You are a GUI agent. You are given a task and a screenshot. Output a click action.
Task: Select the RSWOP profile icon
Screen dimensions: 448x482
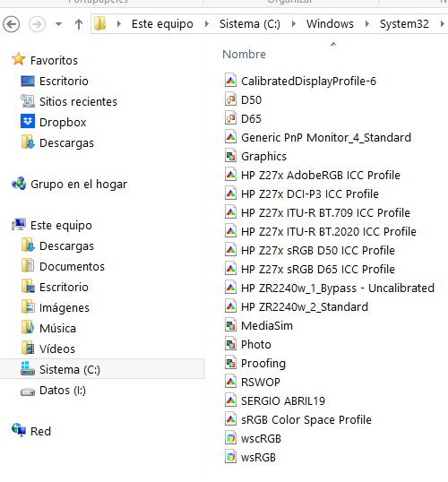tap(230, 382)
